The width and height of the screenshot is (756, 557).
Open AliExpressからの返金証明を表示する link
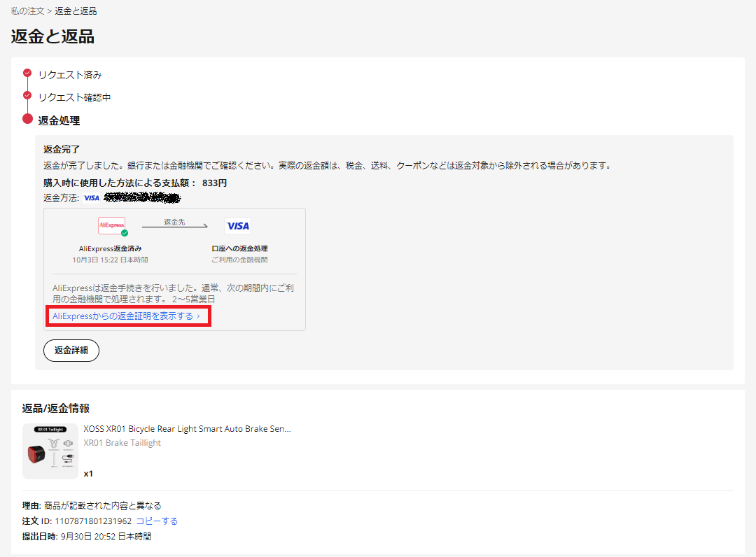point(122,316)
